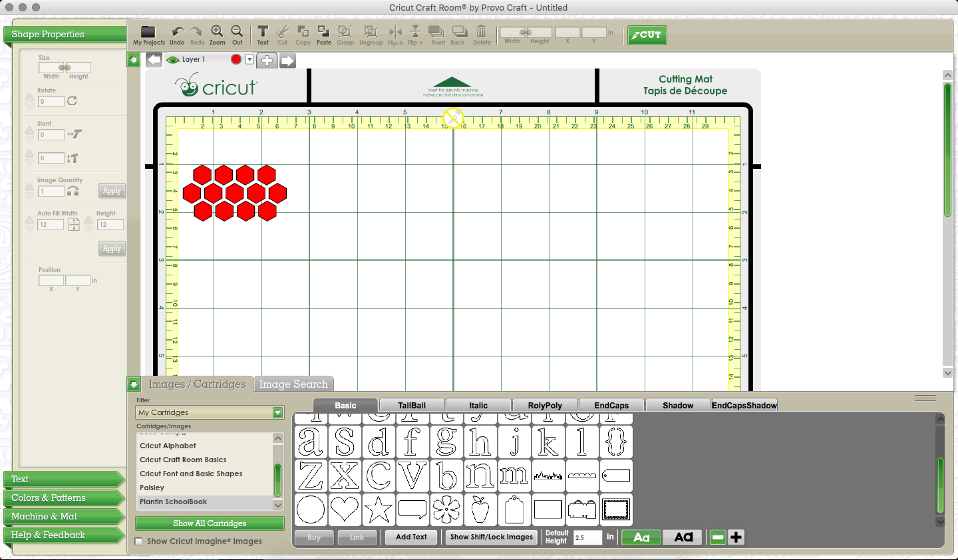
Task: Select the EndCaps feature tab
Action: [611, 405]
